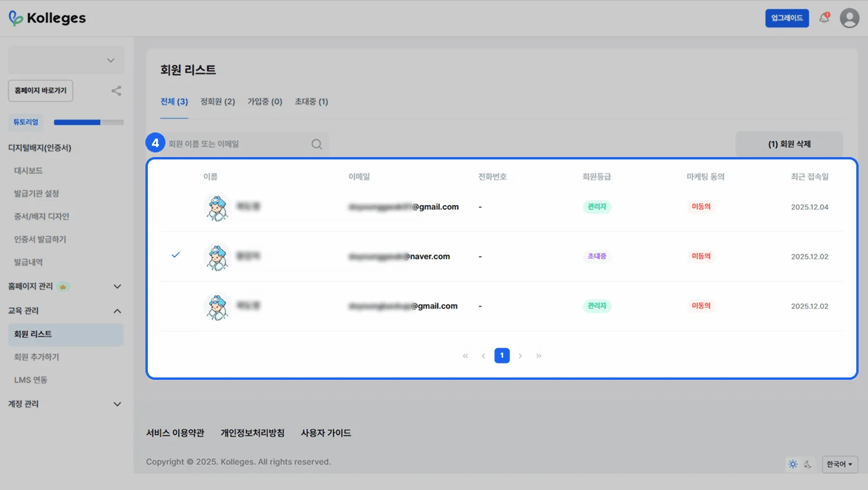Viewport: 868px width, 490px height.
Task: Collapse the 교육 관리 section
Action: click(x=117, y=311)
